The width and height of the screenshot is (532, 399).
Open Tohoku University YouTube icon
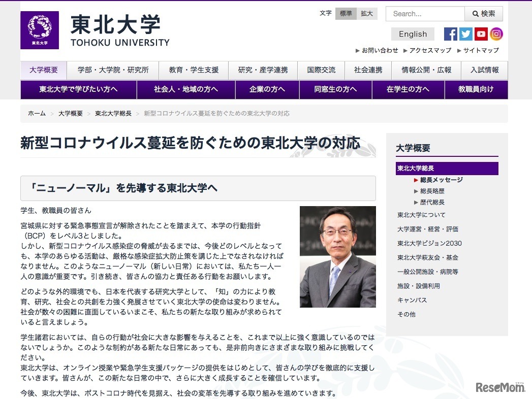click(x=481, y=34)
